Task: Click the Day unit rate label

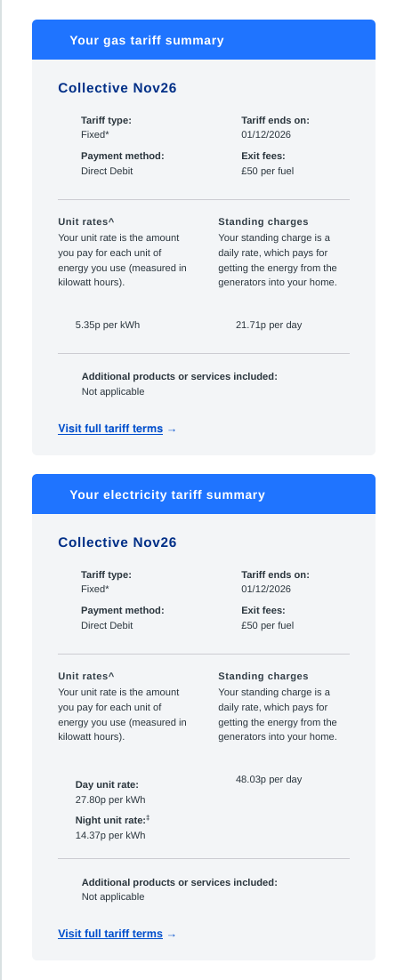Action: tap(107, 784)
